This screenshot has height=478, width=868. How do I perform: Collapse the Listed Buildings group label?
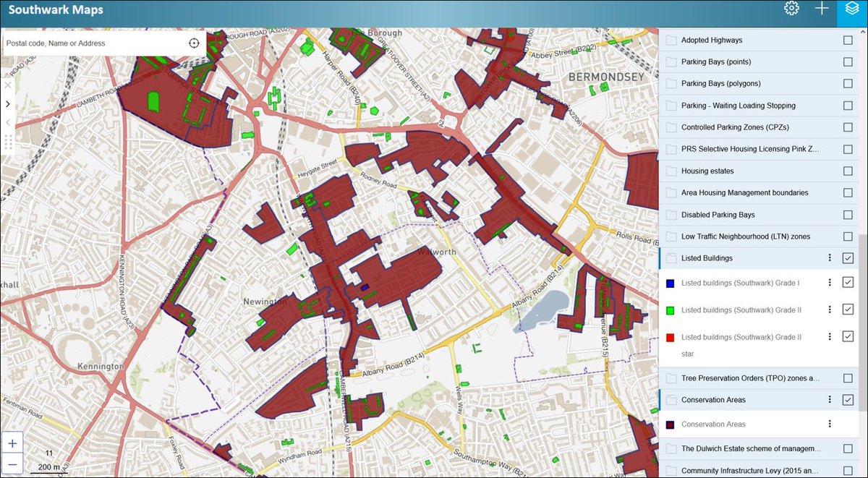707,258
